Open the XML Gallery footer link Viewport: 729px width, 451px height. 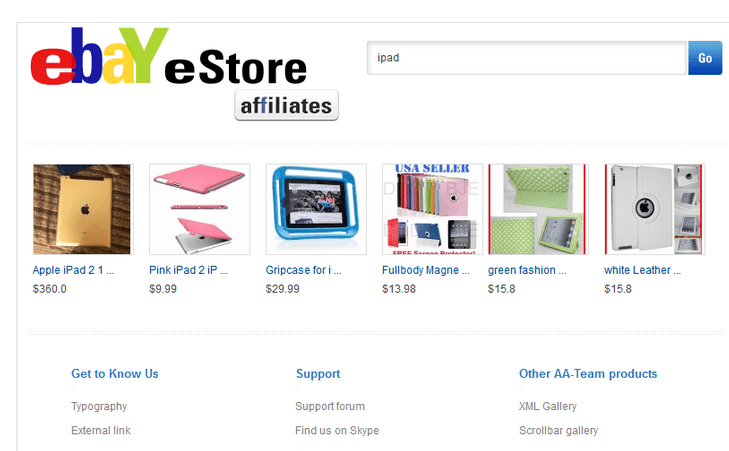[548, 406]
